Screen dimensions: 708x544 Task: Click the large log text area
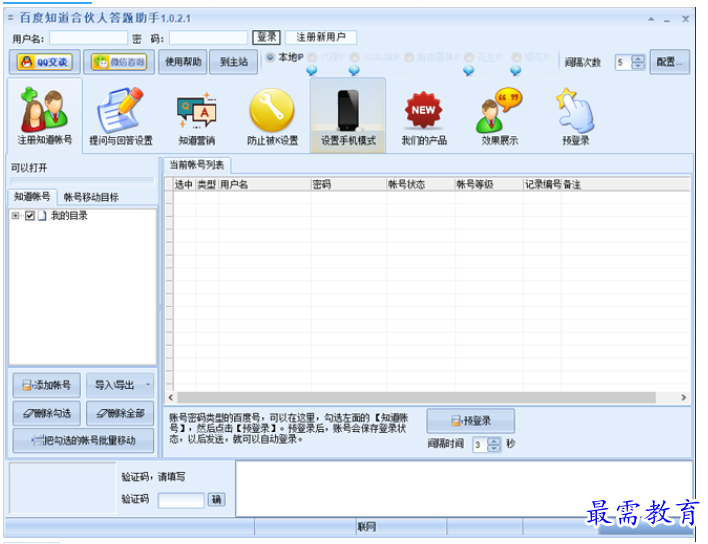(464, 489)
